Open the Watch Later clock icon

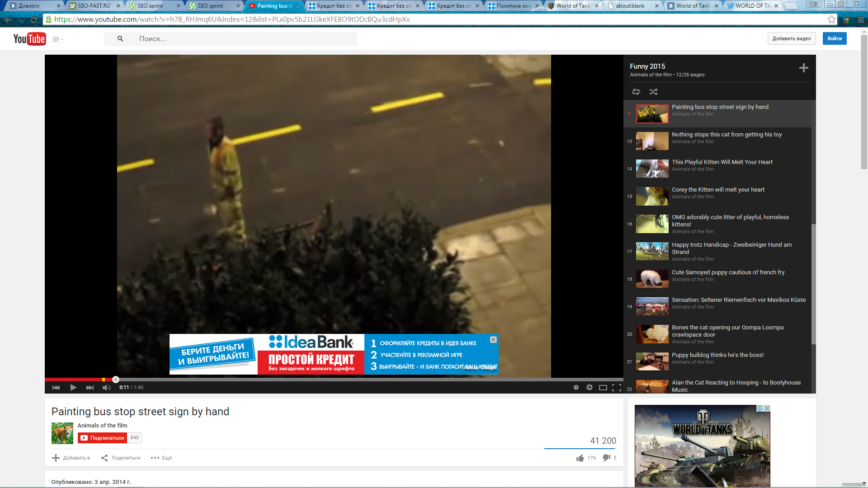pos(576,387)
